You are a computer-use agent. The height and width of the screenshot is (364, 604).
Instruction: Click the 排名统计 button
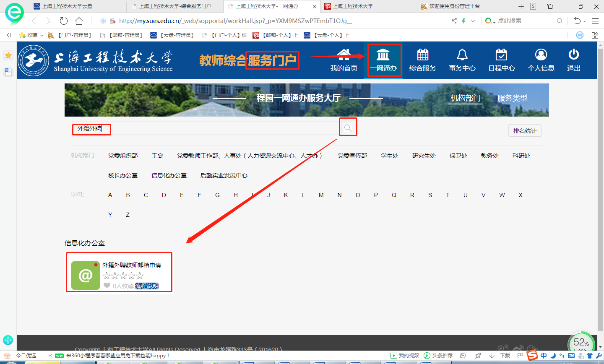coord(525,131)
